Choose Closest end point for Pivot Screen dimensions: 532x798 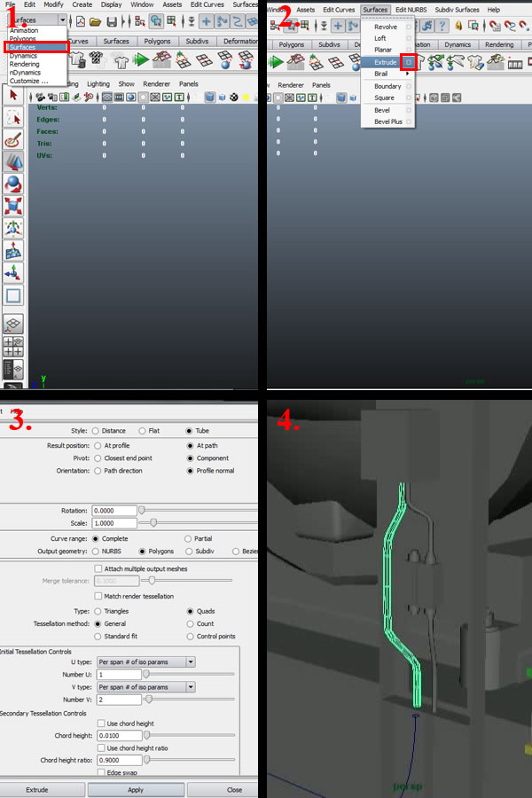click(98, 458)
